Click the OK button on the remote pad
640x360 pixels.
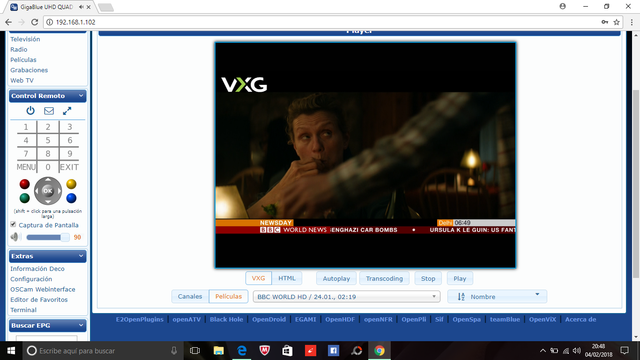coord(48,191)
